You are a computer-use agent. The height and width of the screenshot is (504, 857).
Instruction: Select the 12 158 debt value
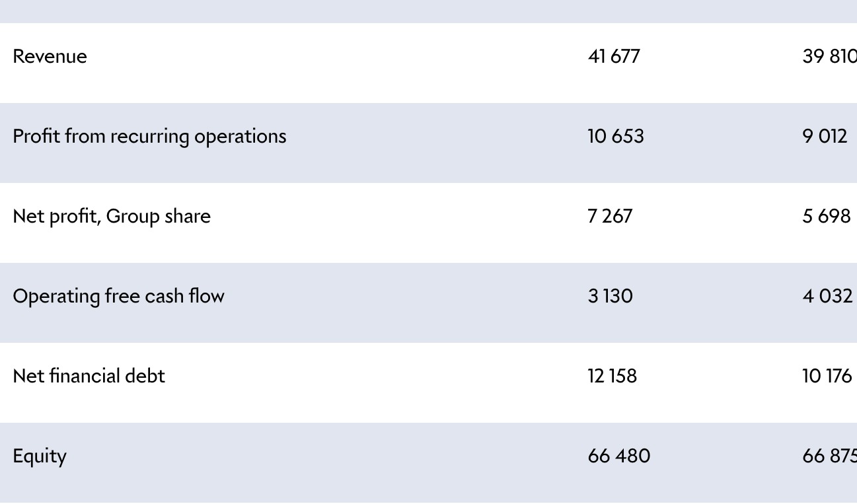(613, 376)
